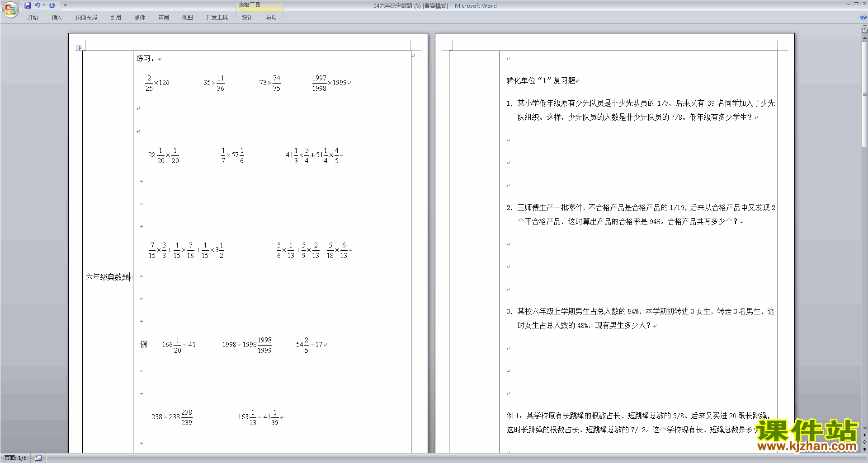Image resolution: width=868 pixels, height=463 pixels.
Task: Open the 开发工具 tab
Action: coord(217,18)
